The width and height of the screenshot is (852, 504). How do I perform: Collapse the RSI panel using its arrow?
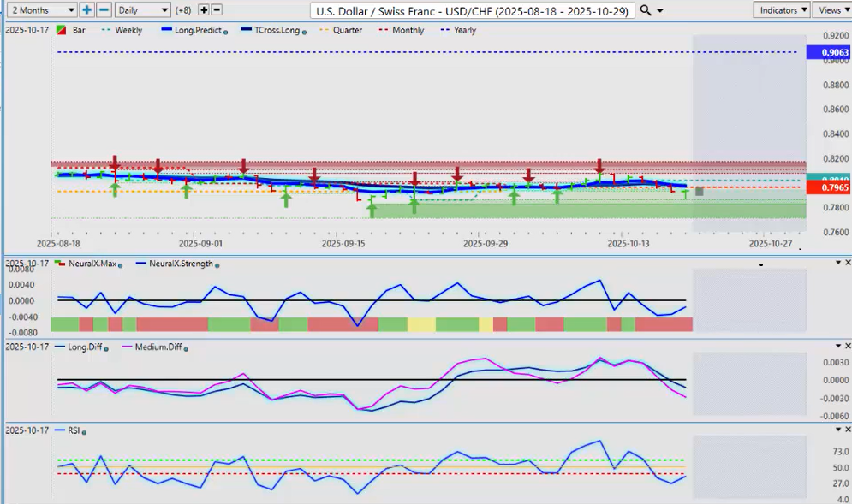837,427
